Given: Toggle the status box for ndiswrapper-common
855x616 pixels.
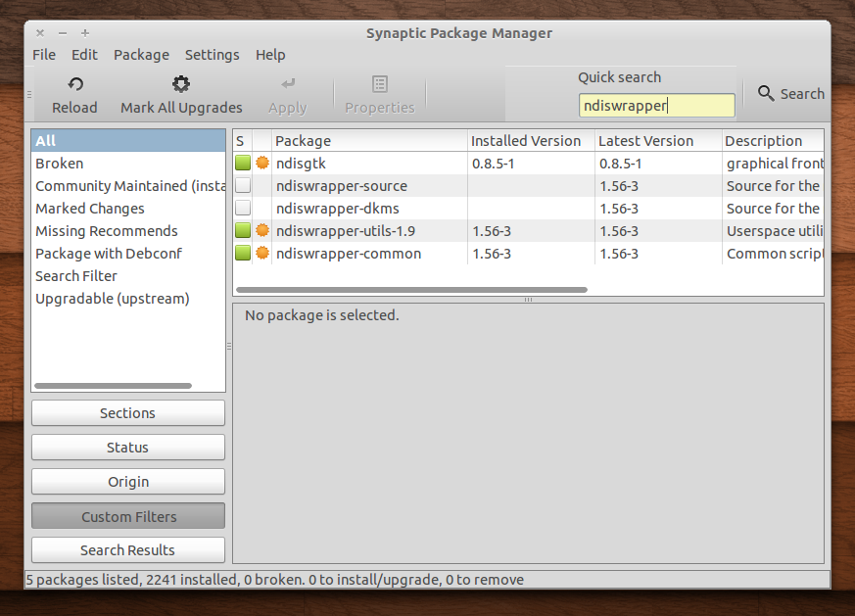Looking at the screenshot, I should point(243,253).
